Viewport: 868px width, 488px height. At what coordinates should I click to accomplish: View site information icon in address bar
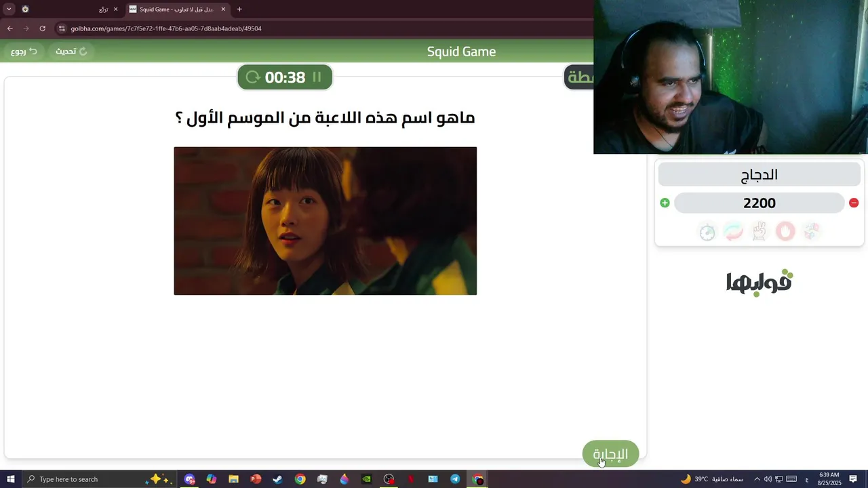click(x=62, y=28)
